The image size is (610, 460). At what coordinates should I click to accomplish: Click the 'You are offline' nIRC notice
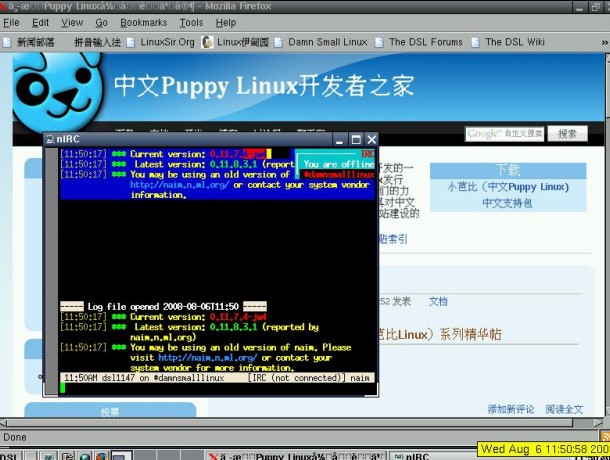338,164
